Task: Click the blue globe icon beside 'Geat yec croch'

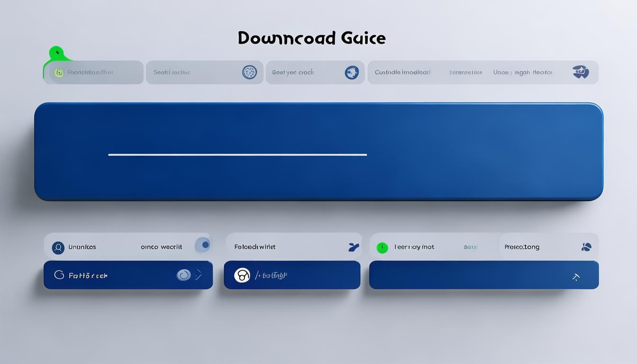Action: point(352,73)
